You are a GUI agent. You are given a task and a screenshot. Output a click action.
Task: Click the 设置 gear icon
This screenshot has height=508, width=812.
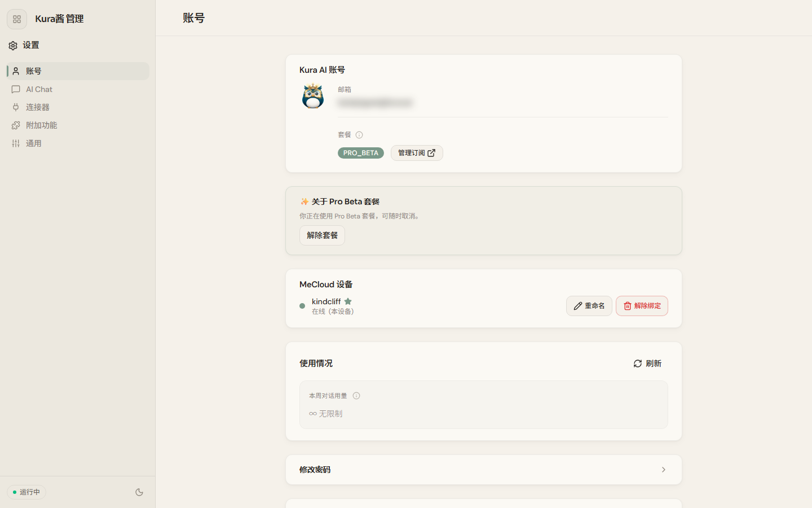point(13,45)
